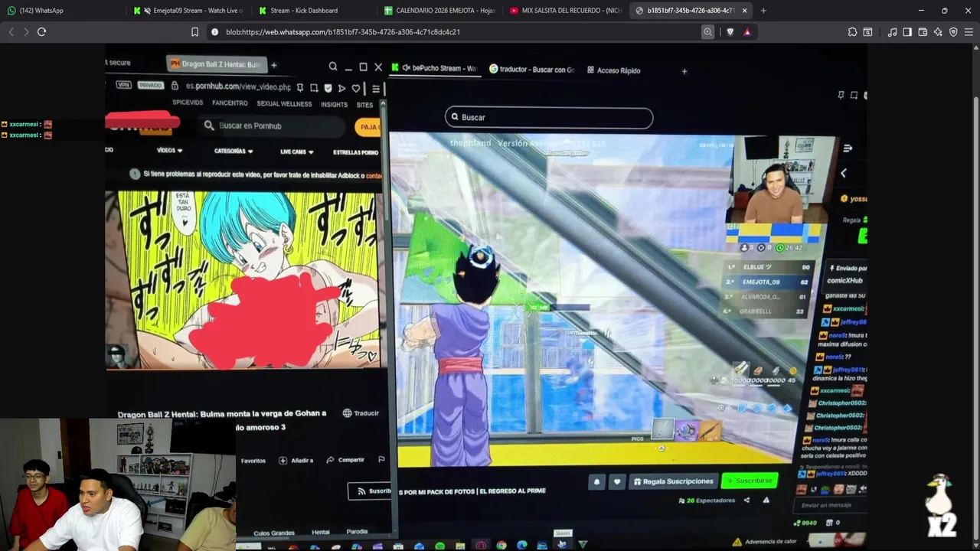Screen dimensions: 980x551
Task: Open the Brave wallet icon
Action: tap(923, 32)
